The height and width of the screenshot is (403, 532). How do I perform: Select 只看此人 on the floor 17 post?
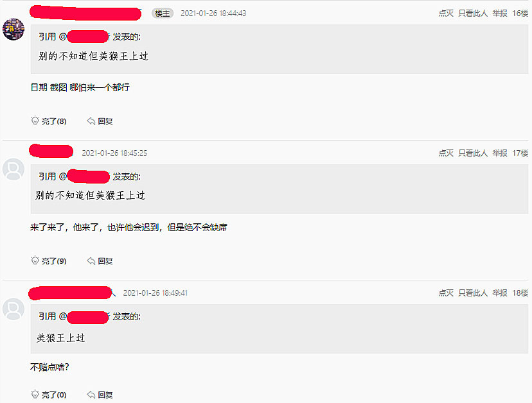pos(473,153)
